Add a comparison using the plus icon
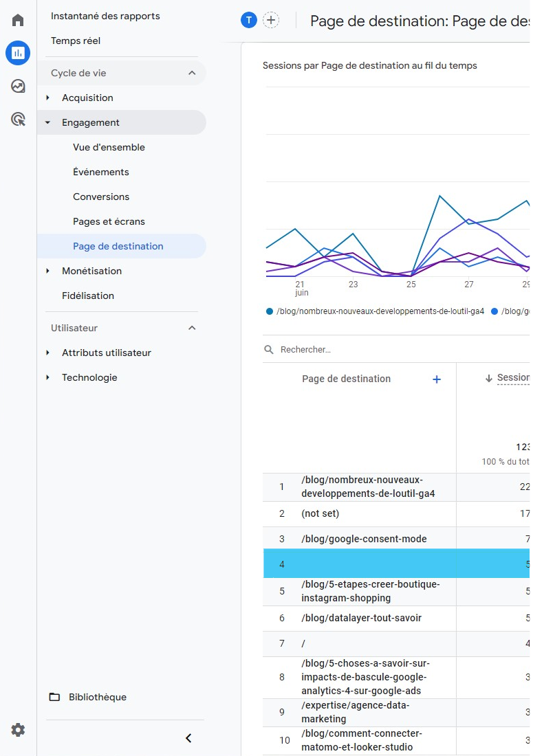The height and width of the screenshot is (756, 533). click(x=271, y=20)
